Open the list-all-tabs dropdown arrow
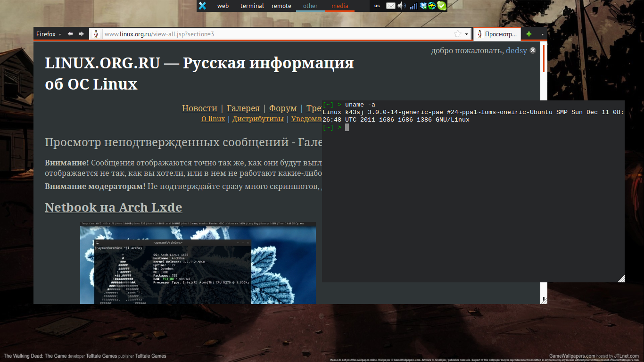Screen dimensions: 644x362 point(543,34)
